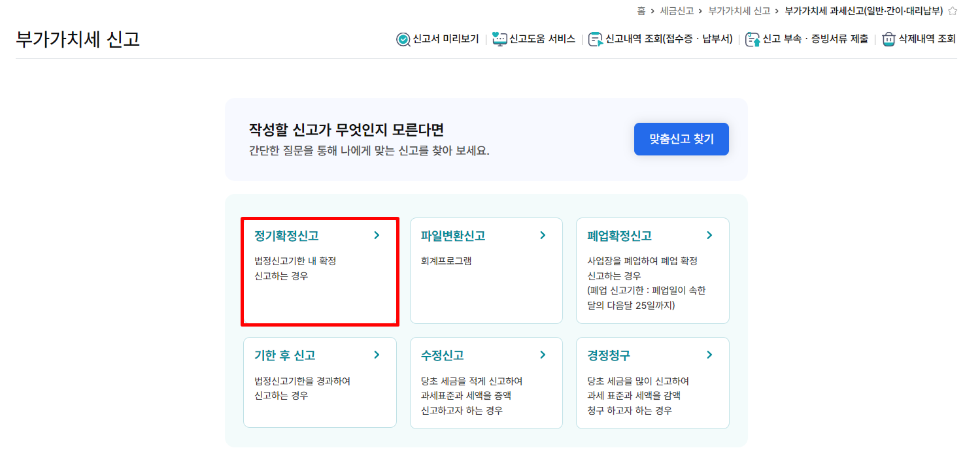The width and height of the screenshot is (980, 450).
Task: Click the arrow icon on 경정청구 card
Action: pos(709,355)
